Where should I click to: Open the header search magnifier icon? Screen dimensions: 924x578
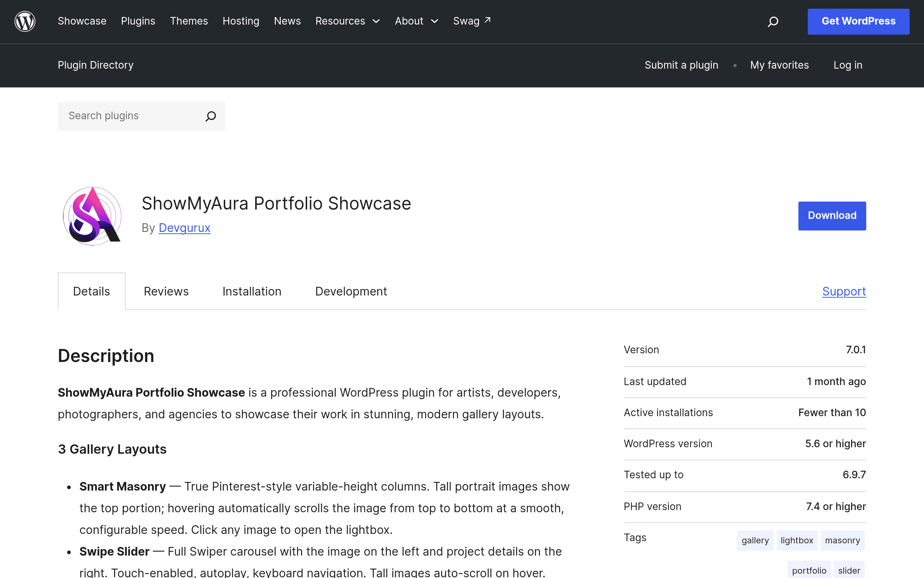coord(773,21)
